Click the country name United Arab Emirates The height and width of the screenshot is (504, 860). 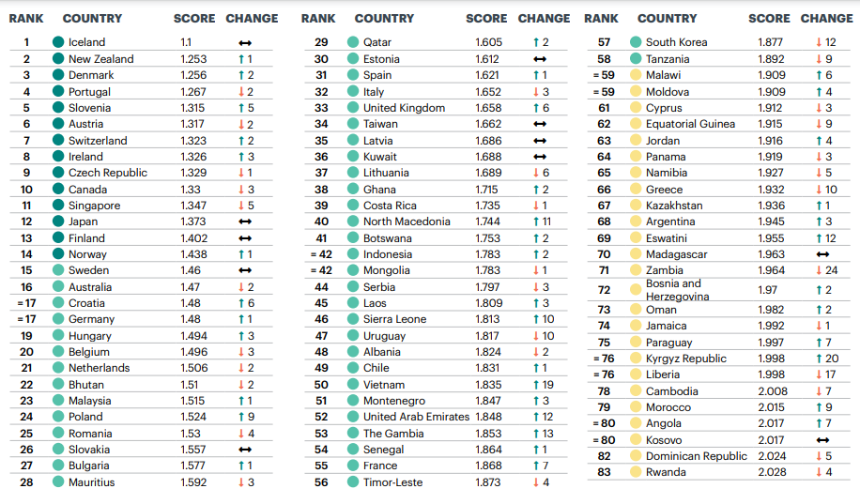416,417
